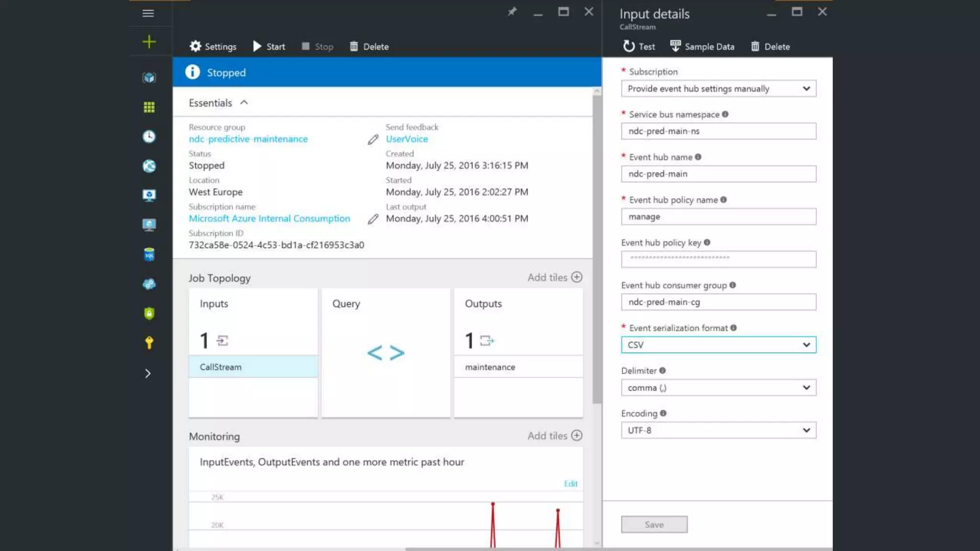Open the Subscription dropdown
The width and height of the screenshot is (980, 551).
pos(718,88)
